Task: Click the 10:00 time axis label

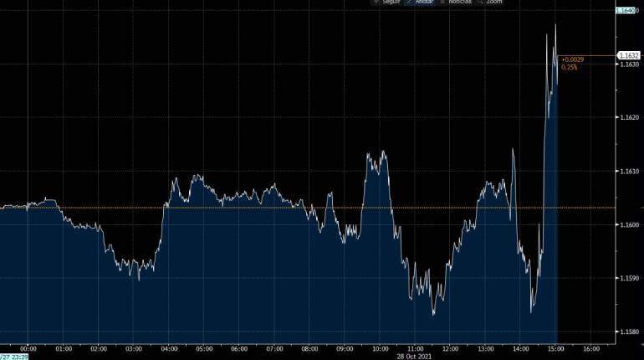Action: (380, 349)
